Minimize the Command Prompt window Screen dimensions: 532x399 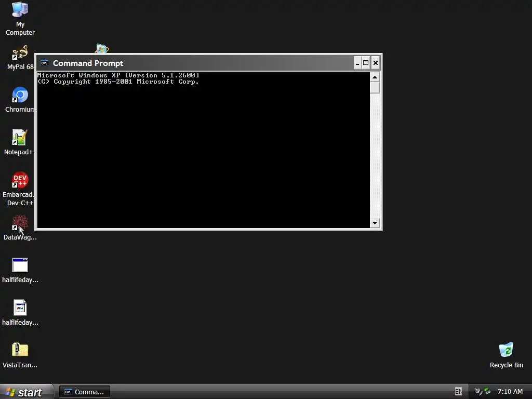357,63
